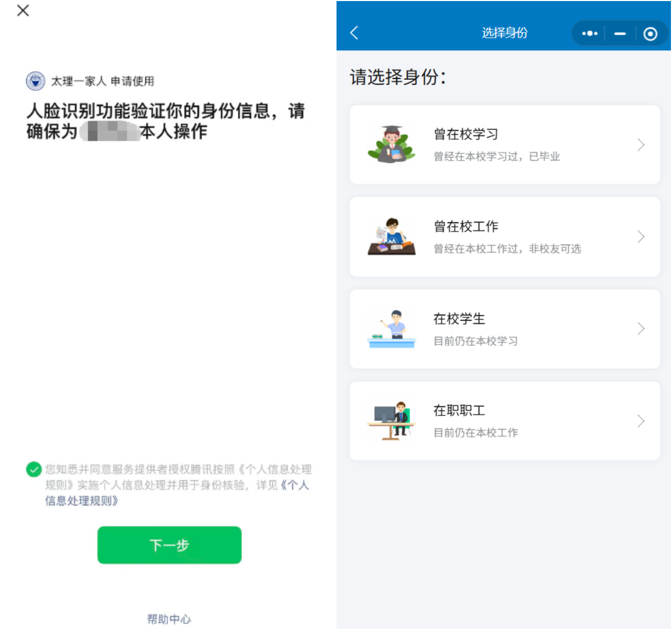672x630 pixels.
Task: Click the former staff desk illustration
Action: tap(392, 237)
